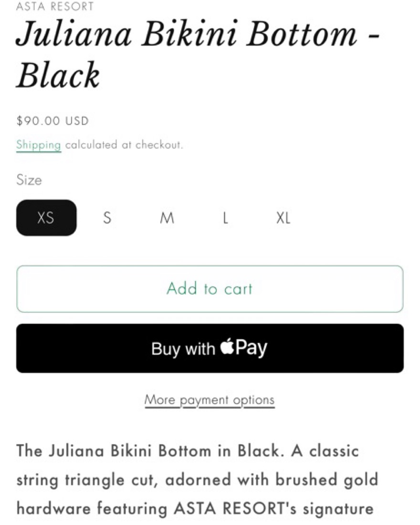Click the $90.00 USD price
Screen dimensions: 420x525
click(52, 121)
